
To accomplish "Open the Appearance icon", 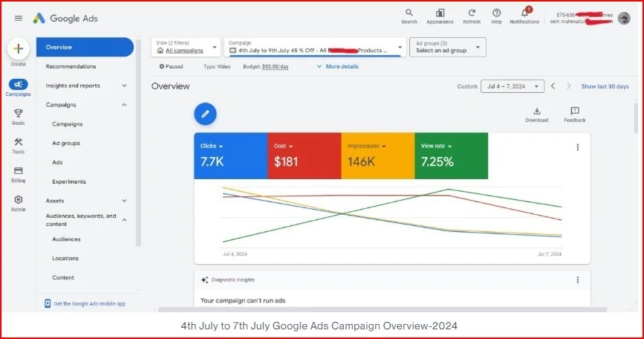I will pos(440,13).
